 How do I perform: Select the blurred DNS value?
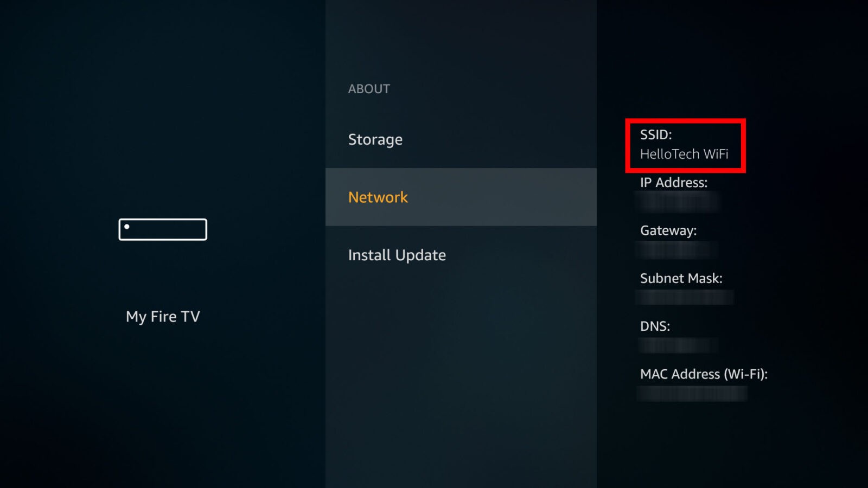click(678, 345)
